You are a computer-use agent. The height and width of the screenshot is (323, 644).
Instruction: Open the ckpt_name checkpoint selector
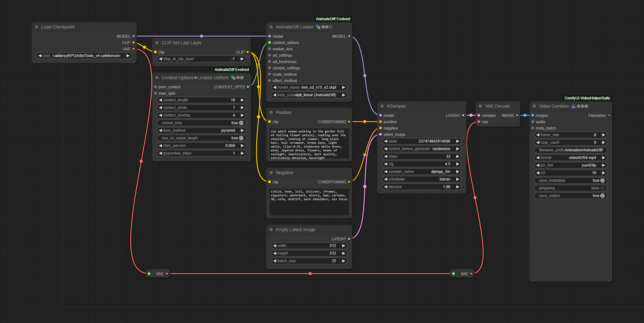pyautogui.click(x=84, y=56)
